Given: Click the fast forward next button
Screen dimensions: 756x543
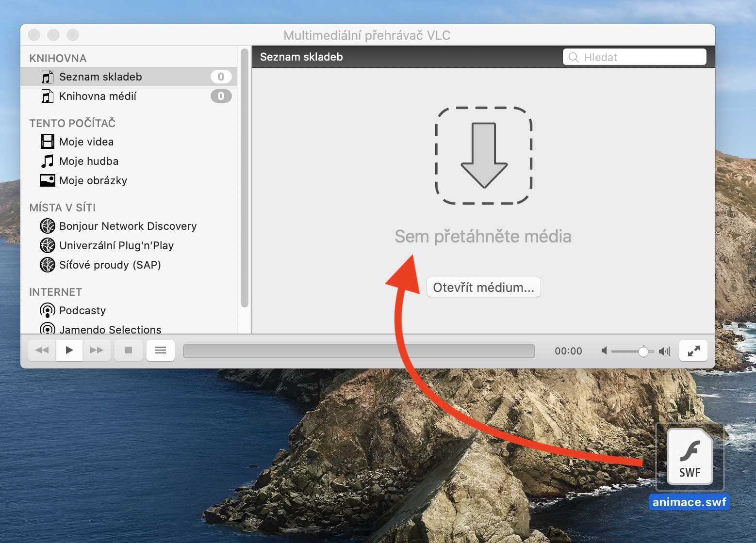Looking at the screenshot, I should click(97, 350).
